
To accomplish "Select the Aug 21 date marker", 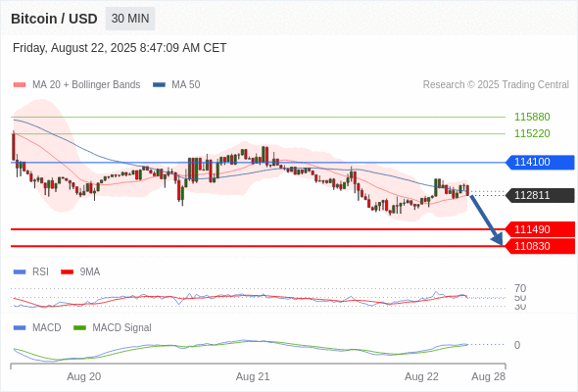I will [x=253, y=377].
